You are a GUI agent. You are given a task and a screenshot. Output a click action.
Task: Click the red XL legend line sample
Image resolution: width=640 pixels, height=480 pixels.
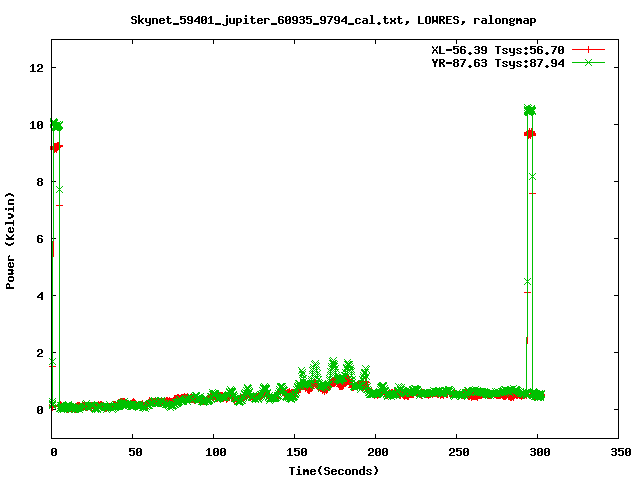[588, 50]
